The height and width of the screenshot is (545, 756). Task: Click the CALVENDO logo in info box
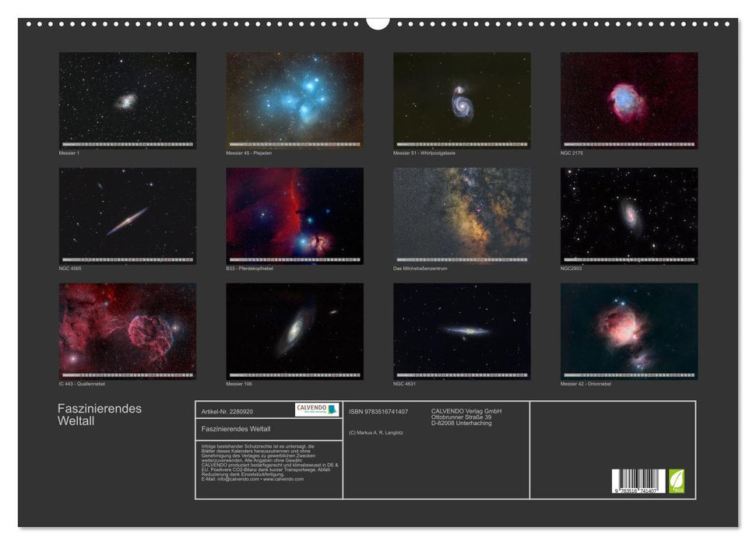coord(317,410)
